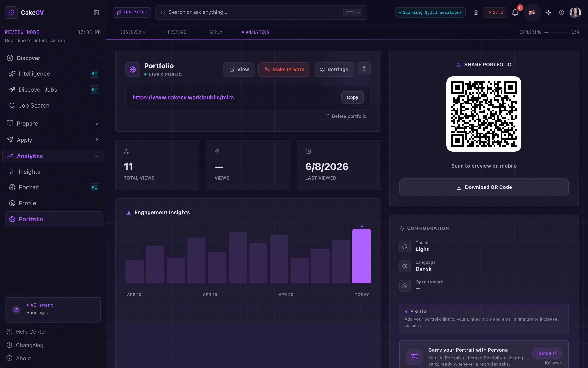
Task: Click the 6/8/2026 last viewed date
Action: [327, 167]
